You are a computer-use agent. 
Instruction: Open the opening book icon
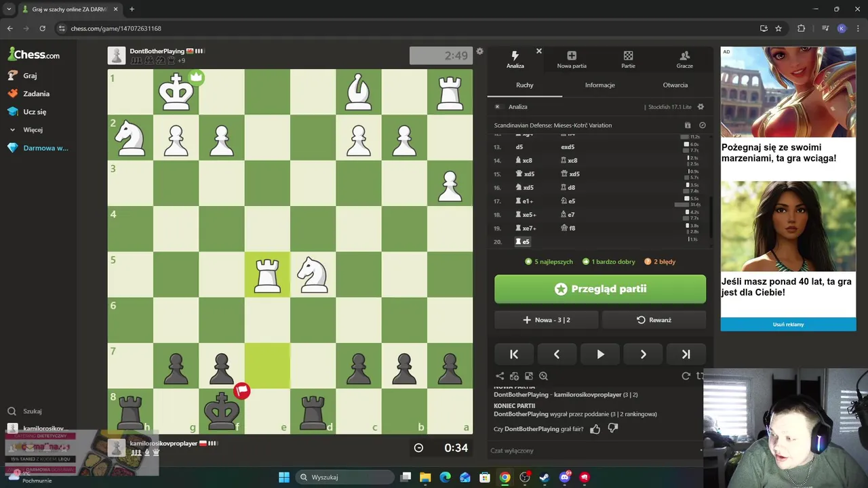688,125
